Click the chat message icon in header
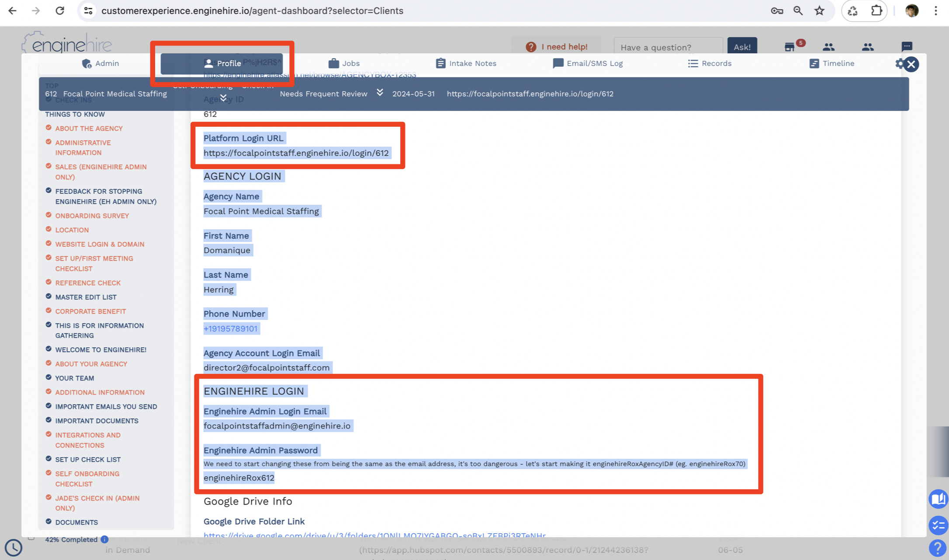 coord(907,46)
